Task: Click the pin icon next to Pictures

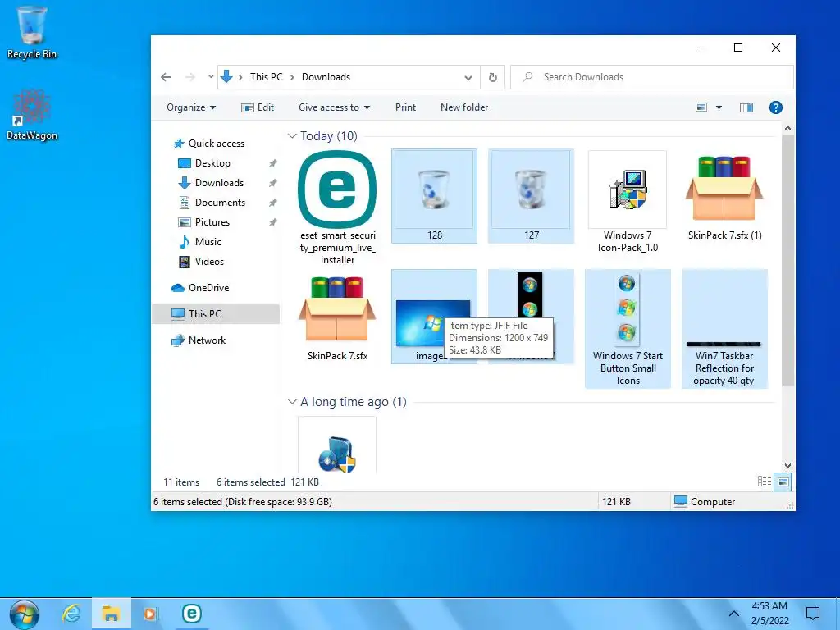Action: [272, 222]
